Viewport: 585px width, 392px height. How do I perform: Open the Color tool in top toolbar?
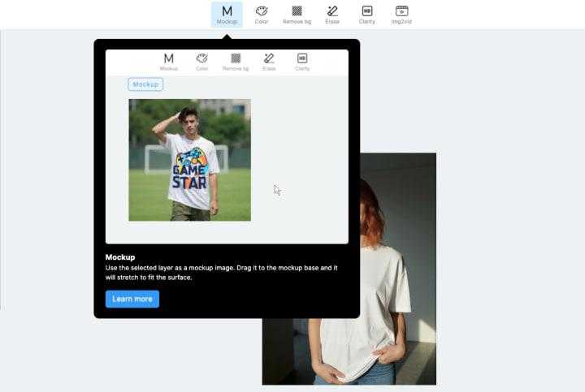(x=262, y=15)
